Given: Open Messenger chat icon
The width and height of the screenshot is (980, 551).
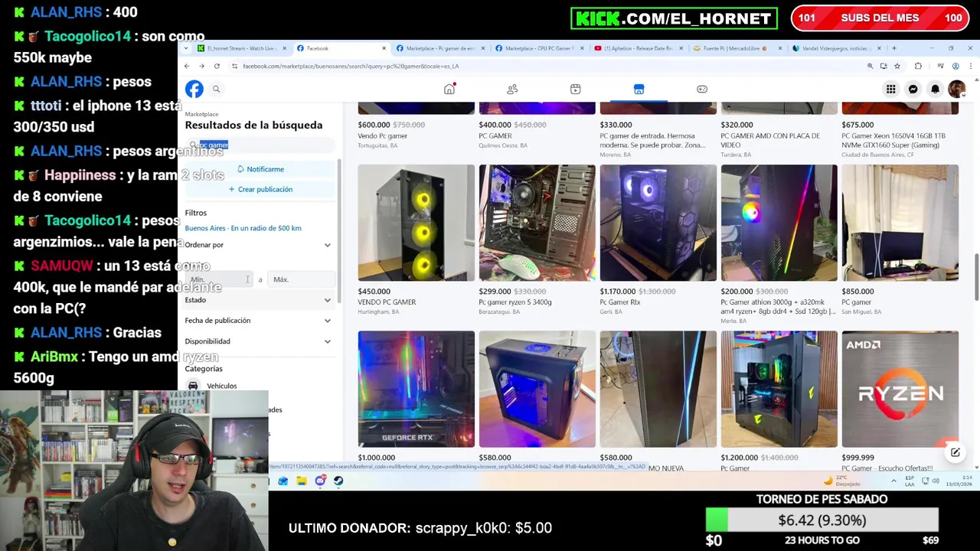Looking at the screenshot, I should pos(913,90).
